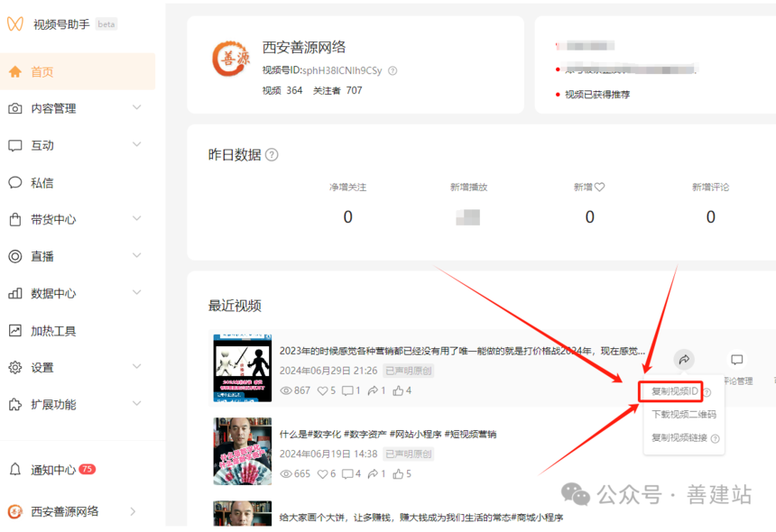Open thumbnail of 2023年的时候 video
776x532 pixels.
coord(243,368)
